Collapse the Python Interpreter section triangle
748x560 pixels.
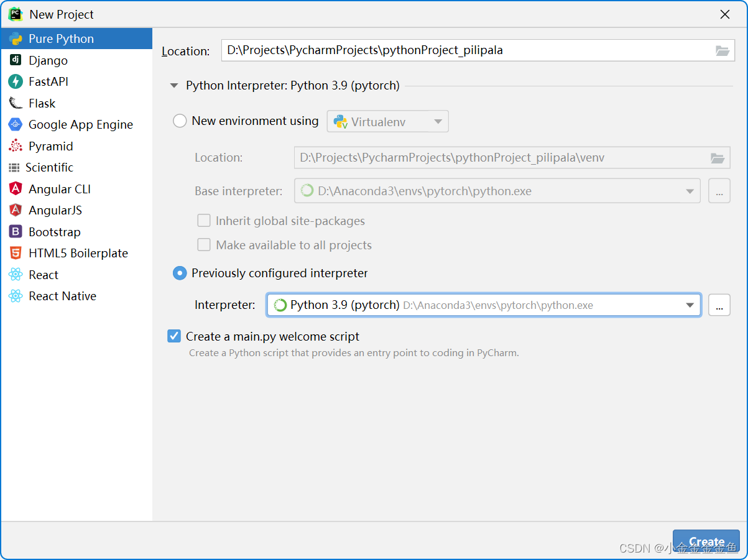pyautogui.click(x=174, y=86)
